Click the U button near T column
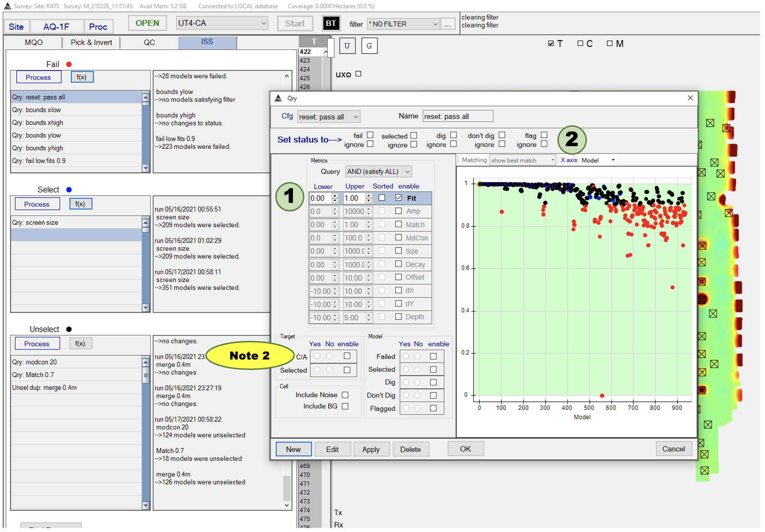The image size is (765, 532). [x=347, y=46]
